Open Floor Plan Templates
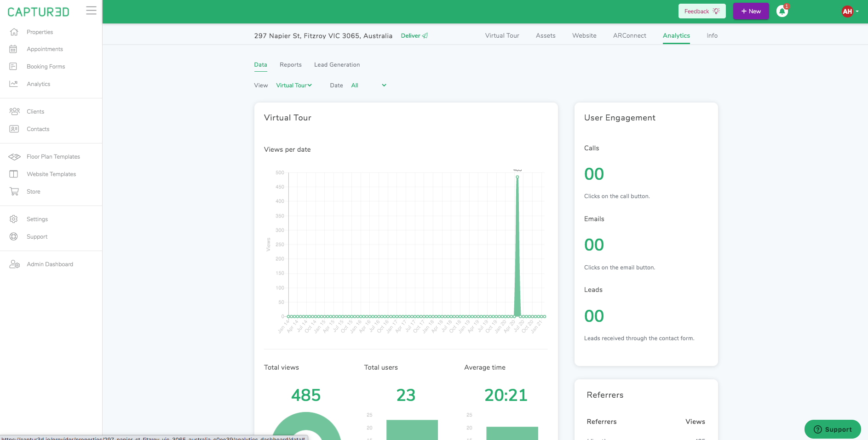The image size is (868, 440). click(x=53, y=157)
